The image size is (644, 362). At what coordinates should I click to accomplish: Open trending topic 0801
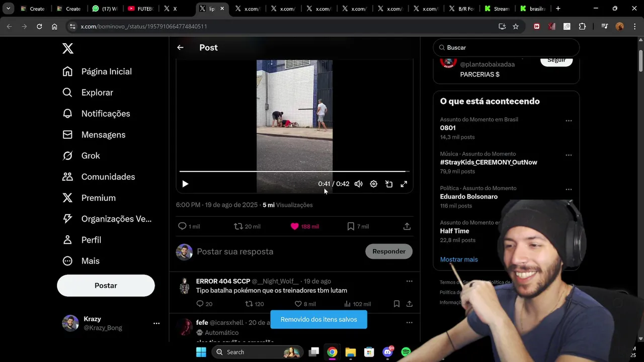pyautogui.click(x=448, y=128)
